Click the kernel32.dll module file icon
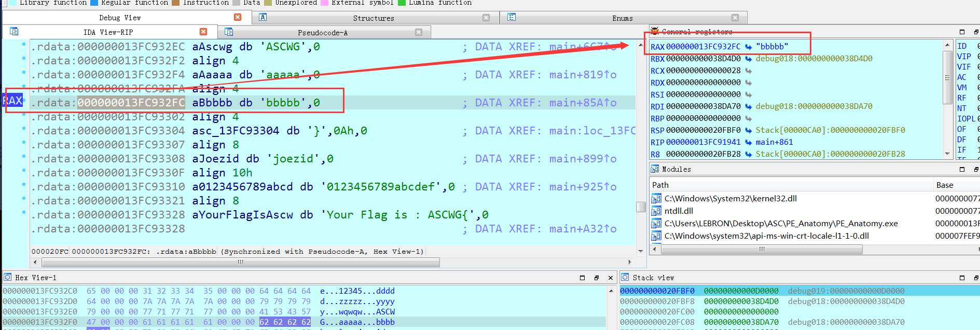 coord(656,198)
